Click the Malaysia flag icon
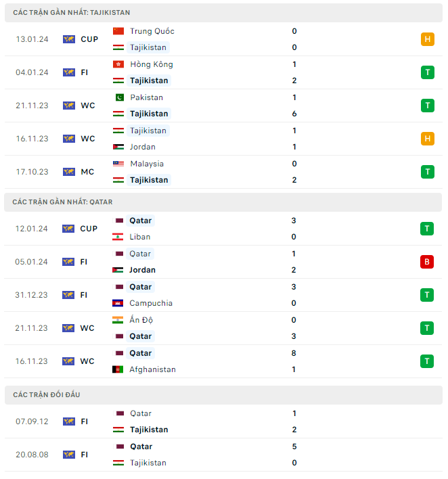Image resolution: width=448 pixels, height=479 pixels. (118, 164)
